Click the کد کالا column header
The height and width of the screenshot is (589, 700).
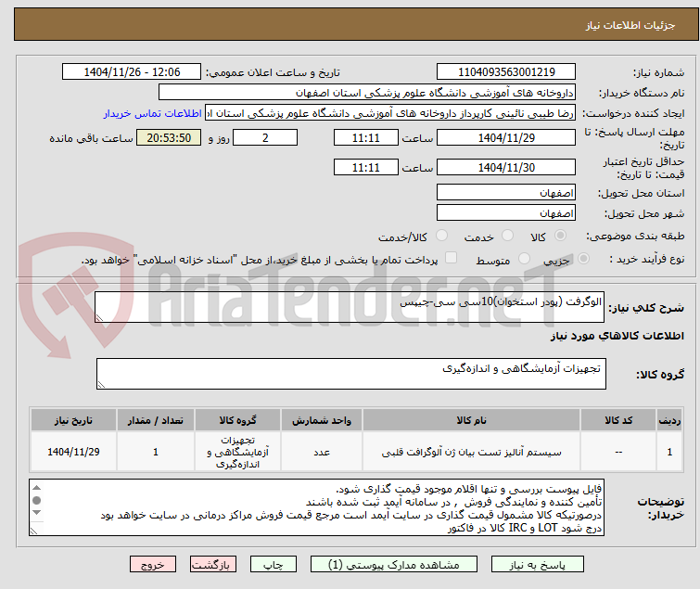tap(618, 420)
